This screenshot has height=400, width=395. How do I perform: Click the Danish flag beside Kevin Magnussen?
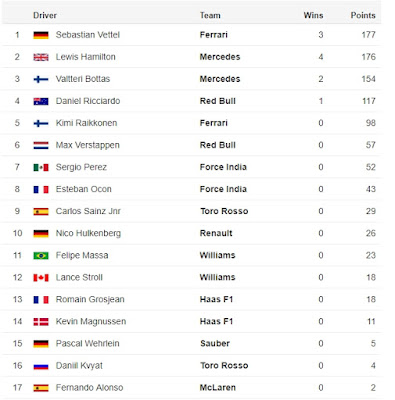tap(41, 322)
